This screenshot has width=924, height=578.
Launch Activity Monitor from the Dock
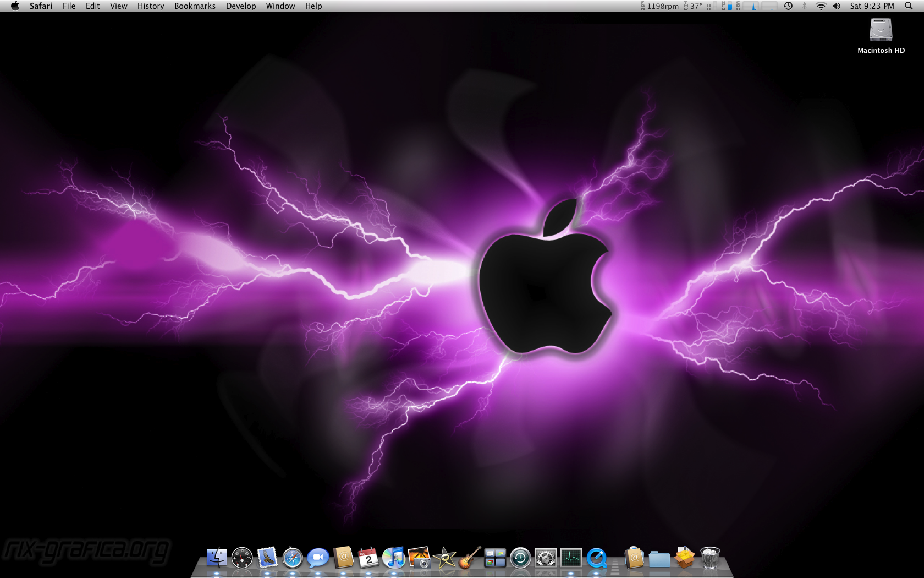click(571, 558)
